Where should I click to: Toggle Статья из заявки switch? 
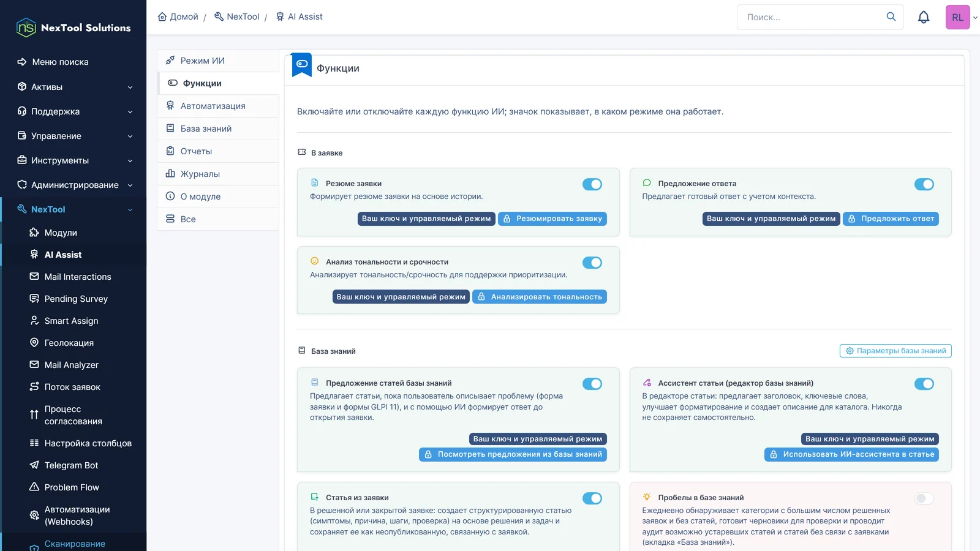[x=592, y=498]
